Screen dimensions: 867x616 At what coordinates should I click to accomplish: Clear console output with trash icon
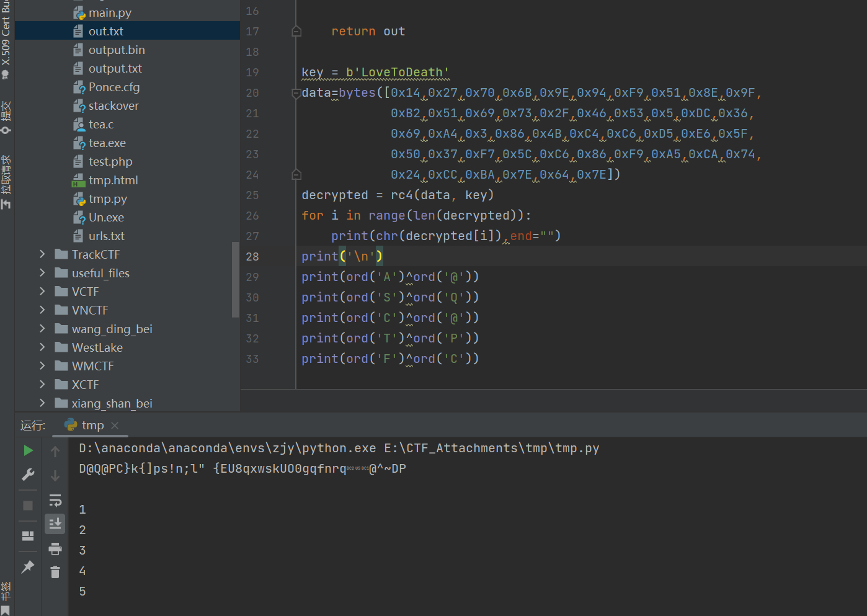pyautogui.click(x=55, y=572)
